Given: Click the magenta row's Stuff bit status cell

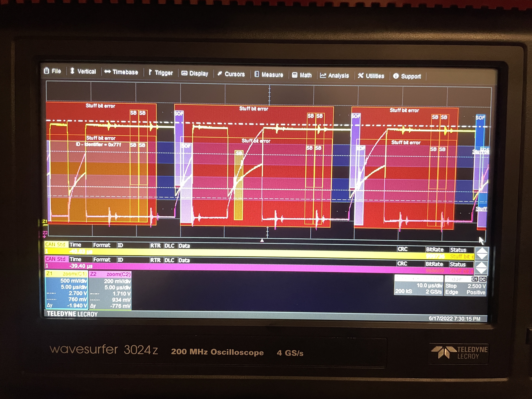Looking at the screenshot, I should 462,271.
